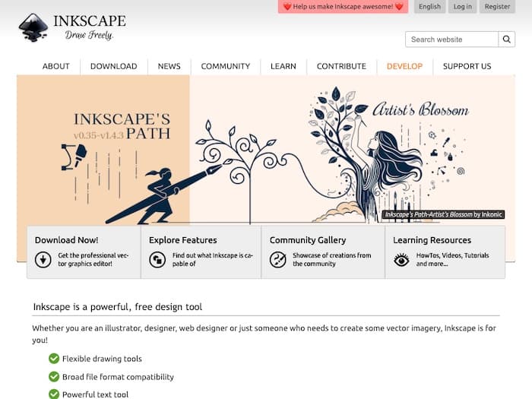
Task: Click the green checkmark beside Powerful text tool
Action: pyautogui.click(x=54, y=394)
